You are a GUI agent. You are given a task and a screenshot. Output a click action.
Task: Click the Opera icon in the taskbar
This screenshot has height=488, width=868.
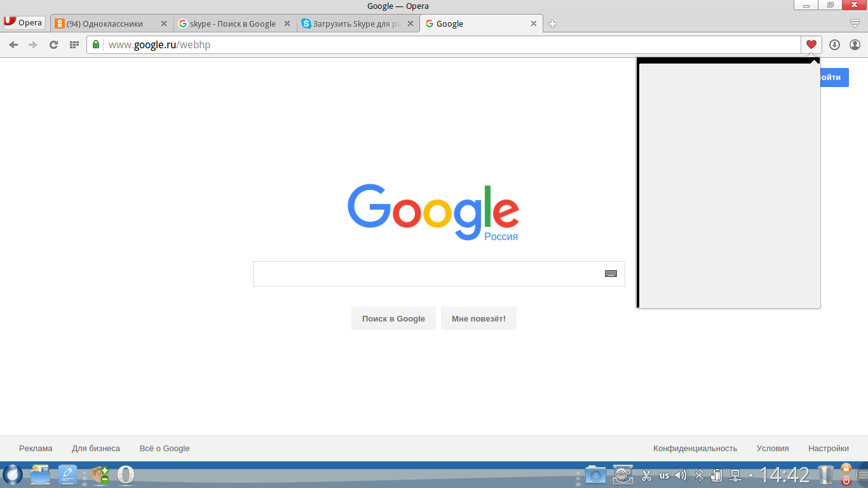pyautogui.click(x=126, y=475)
